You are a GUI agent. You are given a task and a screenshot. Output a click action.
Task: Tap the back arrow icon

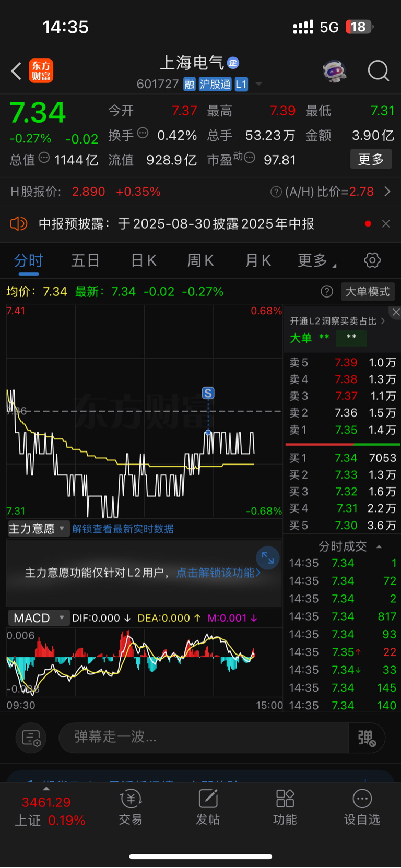click(16, 71)
